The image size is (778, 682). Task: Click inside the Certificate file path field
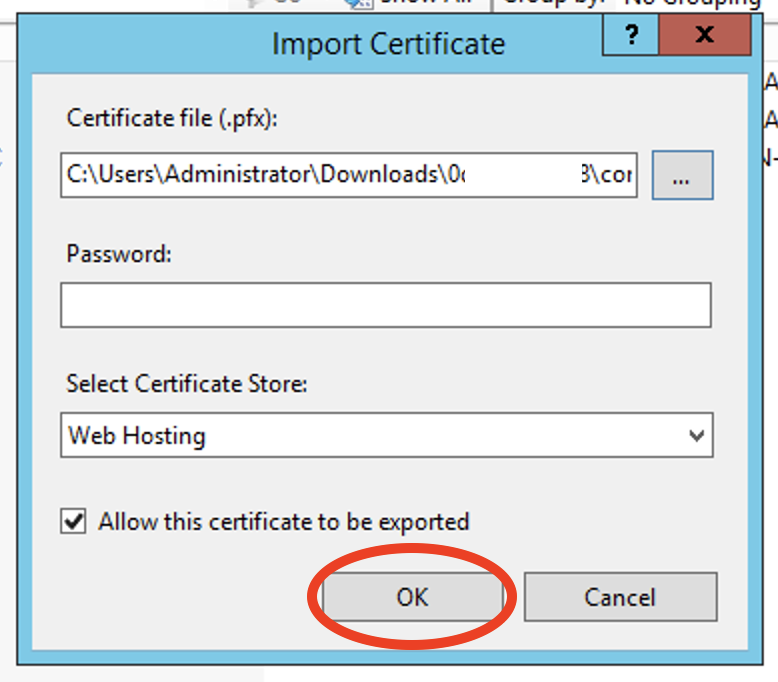250,174
